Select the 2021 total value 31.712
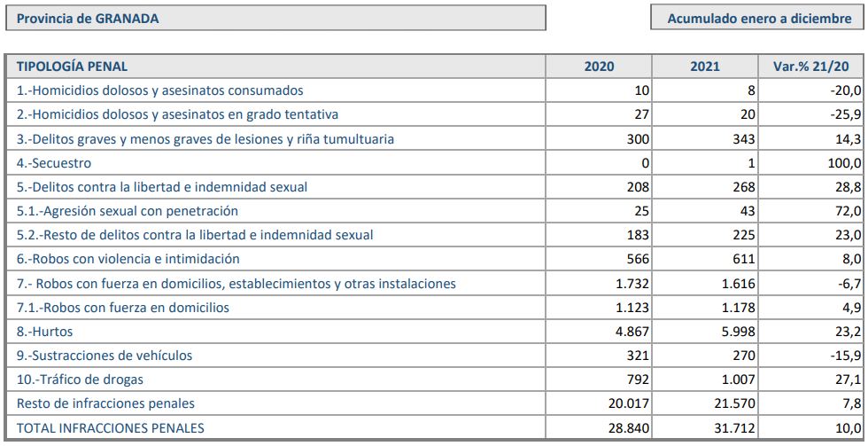The height and width of the screenshot is (446, 868). 734,428
